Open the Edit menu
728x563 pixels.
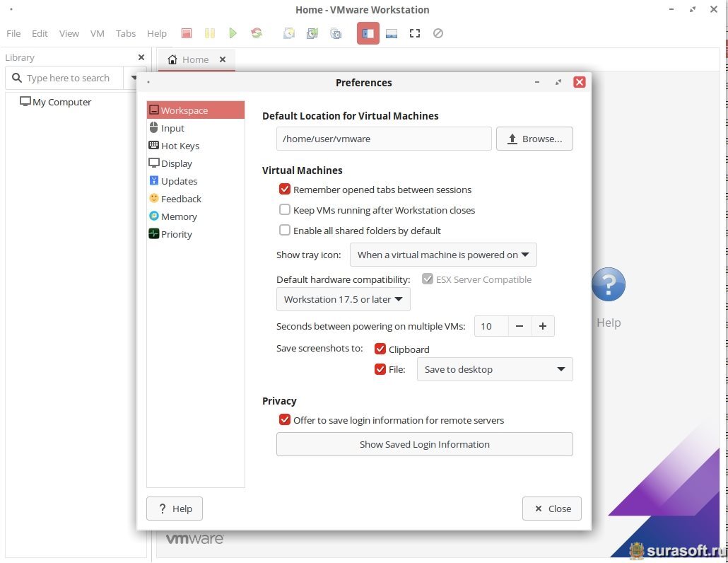[40, 33]
